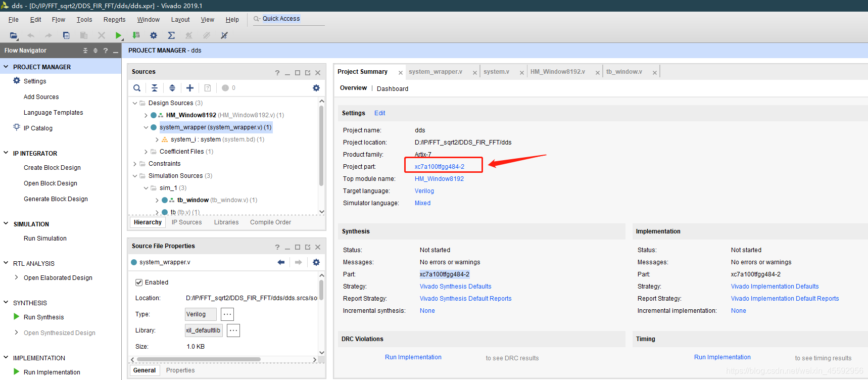868x380 pixels.
Task: Collapse all in Sources panel toolbar
Action: click(155, 88)
